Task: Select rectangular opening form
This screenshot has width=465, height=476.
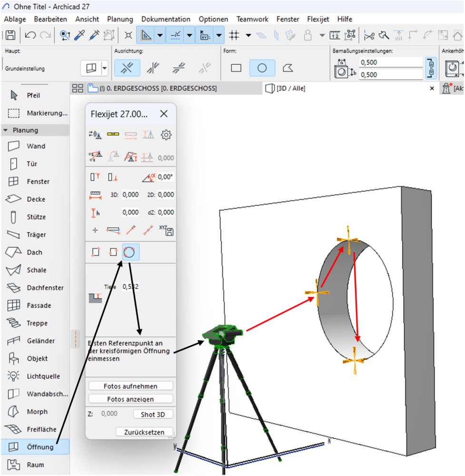Action: coord(236,68)
